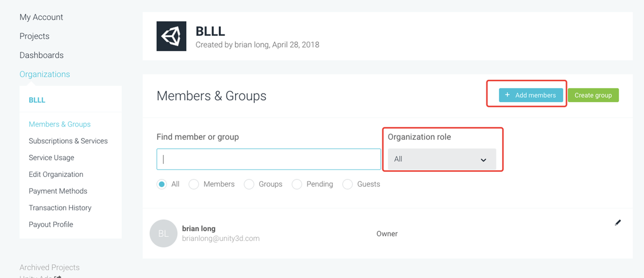The height and width of the screenshot is (278, 644).
Task: Click the BL avatar circle
Action: pyautogui.click(x=164, y=234)
